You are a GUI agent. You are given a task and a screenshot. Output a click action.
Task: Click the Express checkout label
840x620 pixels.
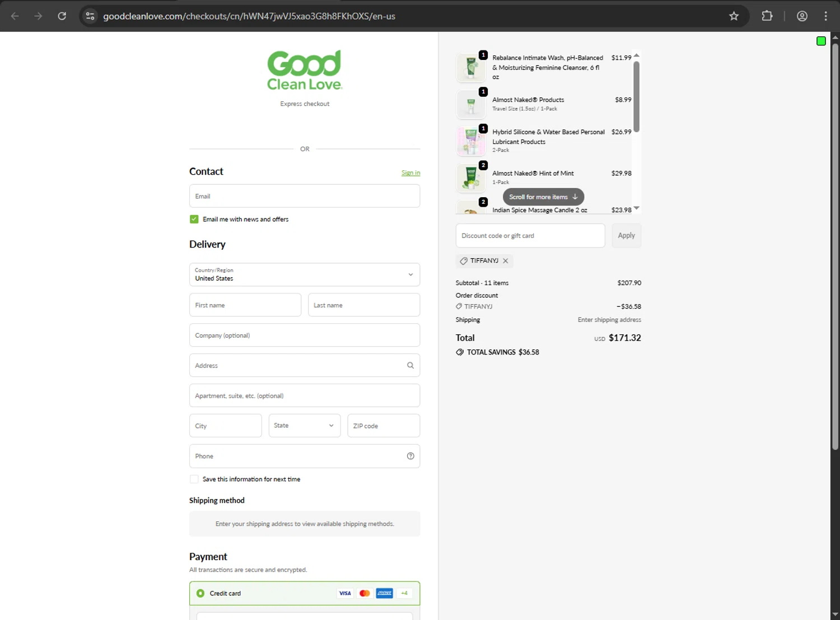(305, 104)
